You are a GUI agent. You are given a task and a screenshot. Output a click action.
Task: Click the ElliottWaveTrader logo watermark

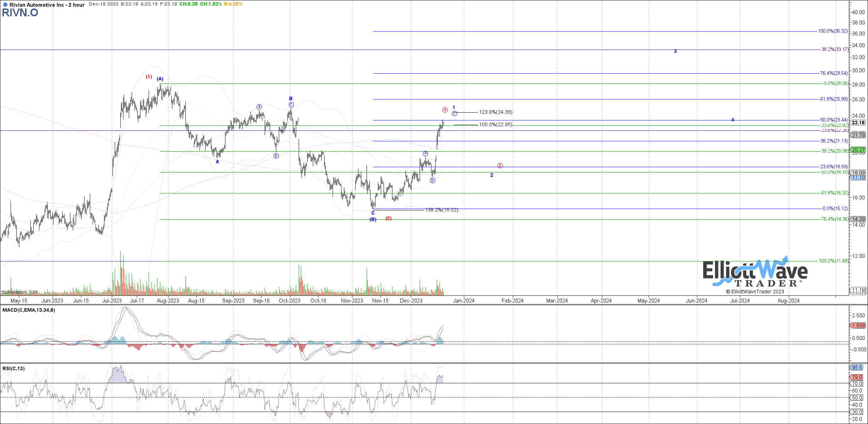pos(755,273)
